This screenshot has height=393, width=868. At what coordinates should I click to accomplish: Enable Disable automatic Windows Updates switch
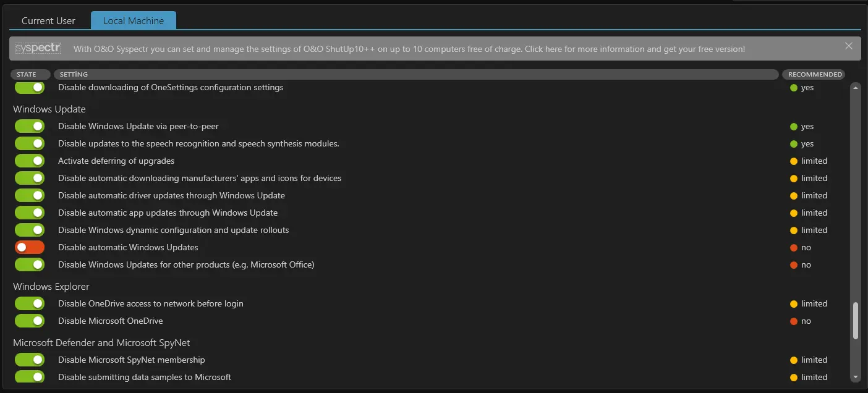pos(30,247)
